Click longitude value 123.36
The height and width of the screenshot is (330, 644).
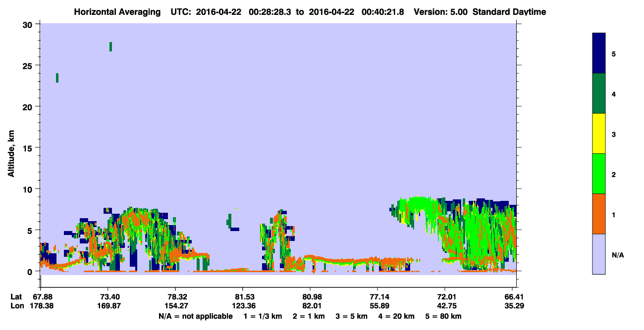[243, 306]
